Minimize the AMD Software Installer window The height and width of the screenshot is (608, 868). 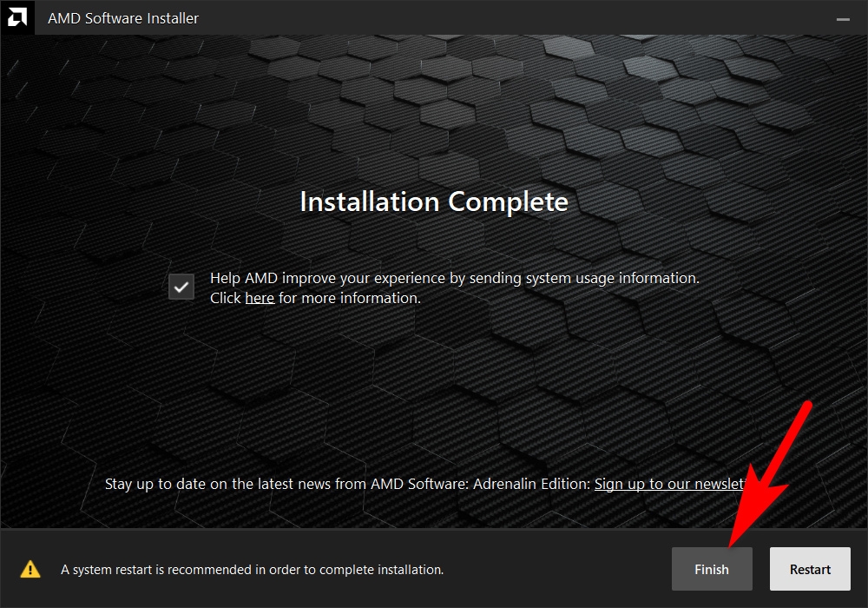[843, 17]
